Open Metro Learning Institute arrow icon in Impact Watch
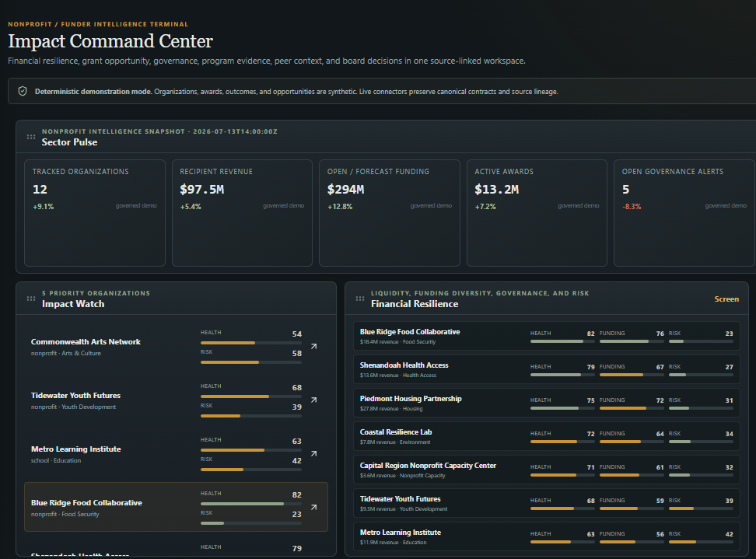The height and width of the screenshot is (559, 756). 314,453
